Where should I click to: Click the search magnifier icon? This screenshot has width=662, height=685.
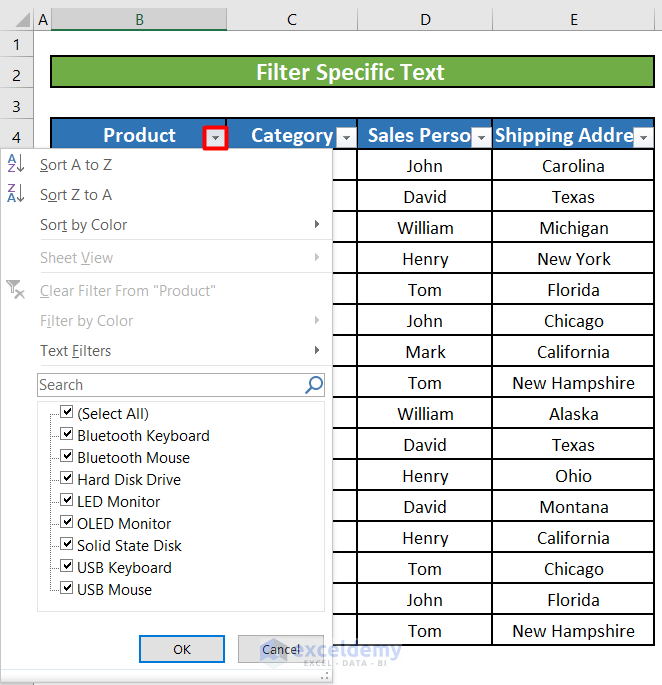click(314, 384)
